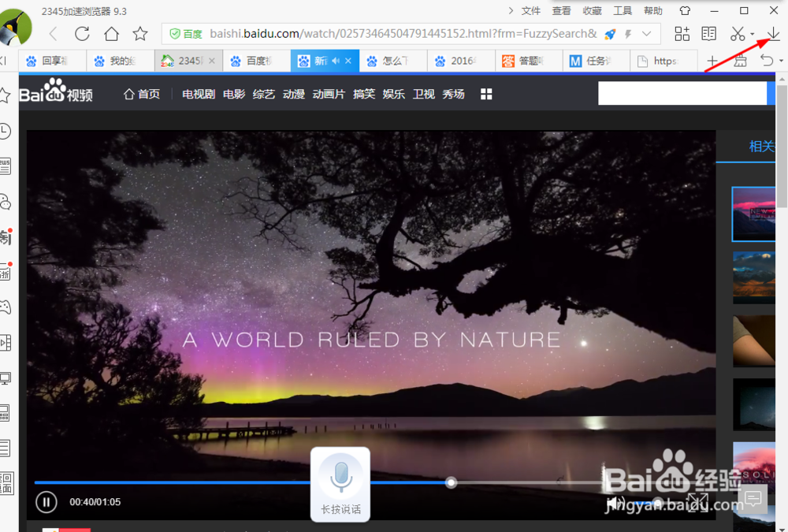This screenshot has height=532, width=788.
Task: Open the sidebar Taobao 淘 icon
Action: (6, 236)
